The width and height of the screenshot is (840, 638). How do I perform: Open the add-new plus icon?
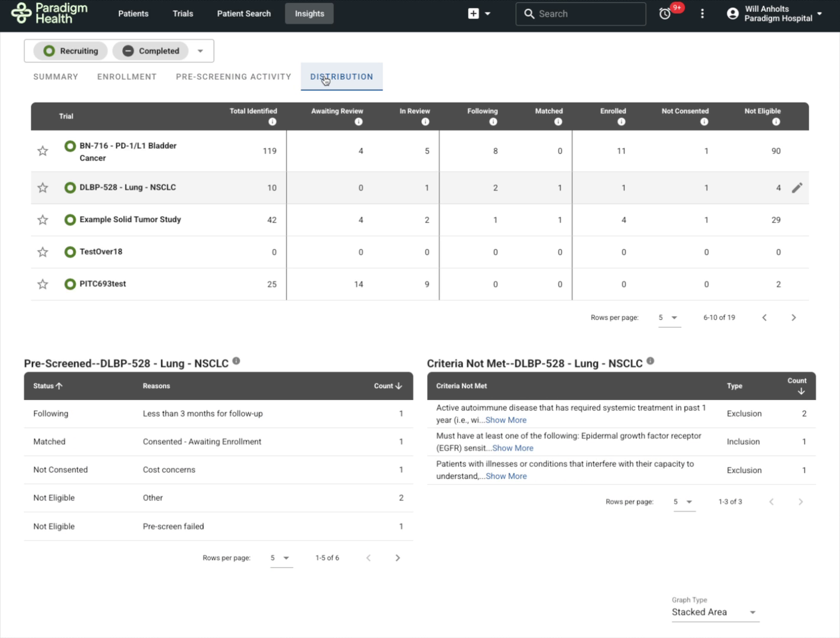pyautogui.click(x=473, y=14)
